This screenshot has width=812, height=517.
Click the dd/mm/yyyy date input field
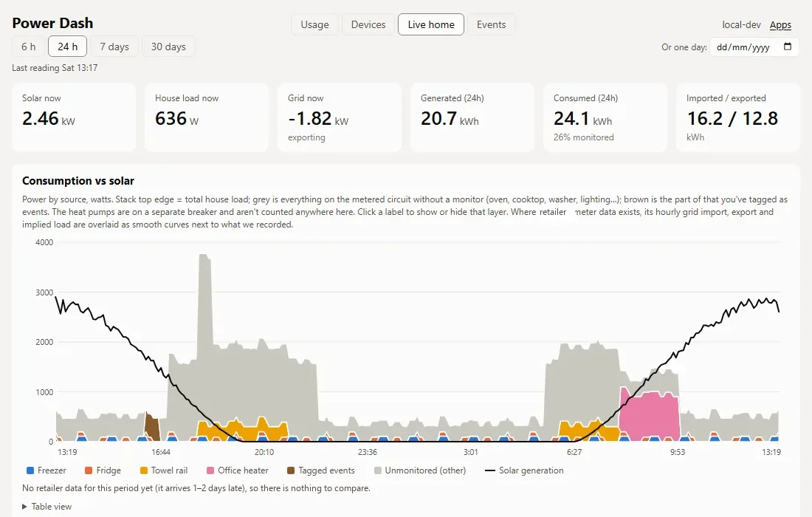coord(754,47)
